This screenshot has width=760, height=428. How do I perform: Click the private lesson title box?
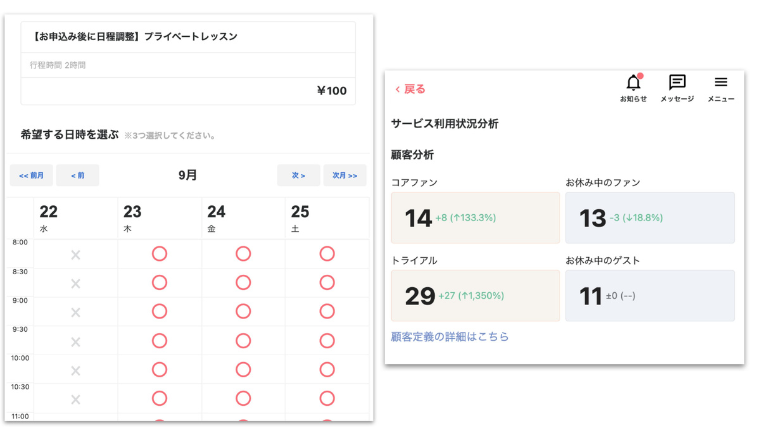[188, 37]
